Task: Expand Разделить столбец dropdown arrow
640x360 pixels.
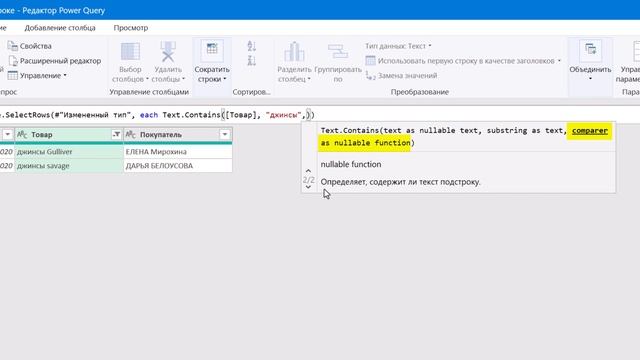Action: pyautogui.click(x=309, y=79)
